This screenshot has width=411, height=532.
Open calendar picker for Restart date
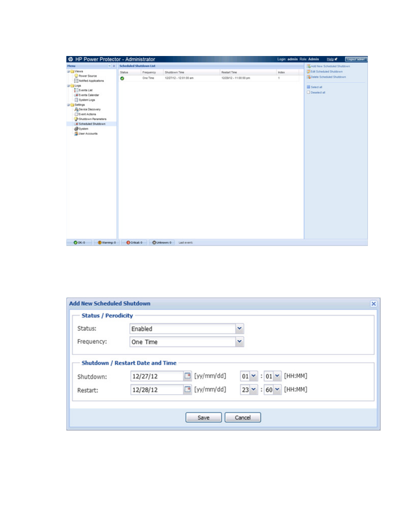click(x=188, y=389)
